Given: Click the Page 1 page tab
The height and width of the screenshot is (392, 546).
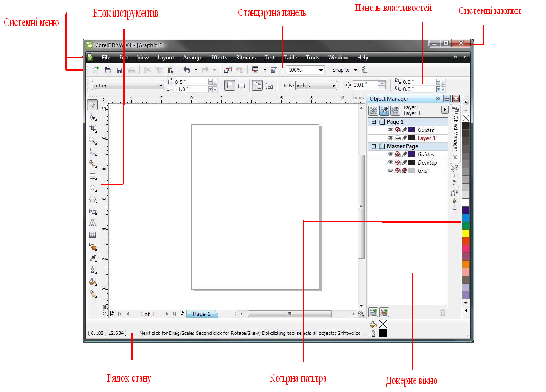Looking at the screenshot, I should pos(202,314).
